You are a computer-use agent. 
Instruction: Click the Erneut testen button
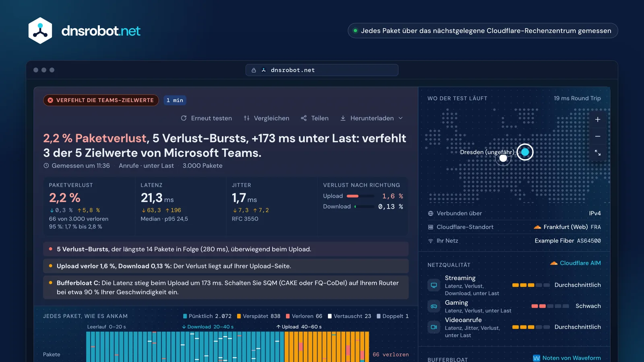(x=206, y=118)
